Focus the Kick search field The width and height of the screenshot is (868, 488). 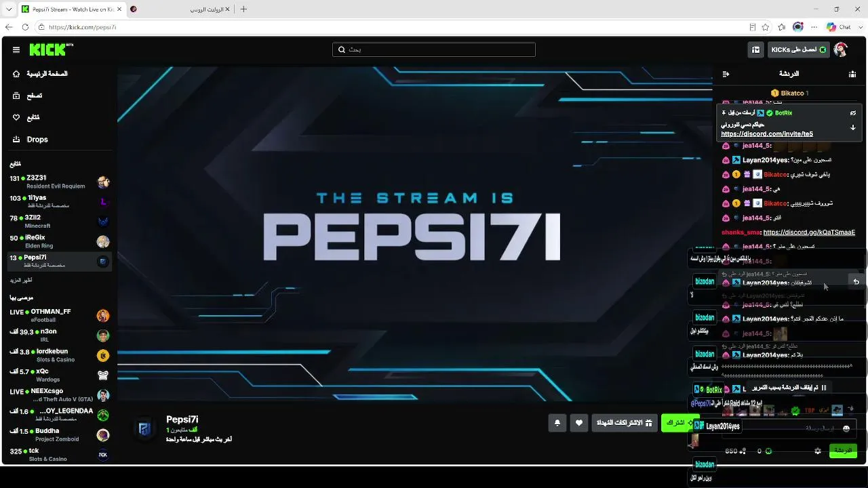pos(434,49)
